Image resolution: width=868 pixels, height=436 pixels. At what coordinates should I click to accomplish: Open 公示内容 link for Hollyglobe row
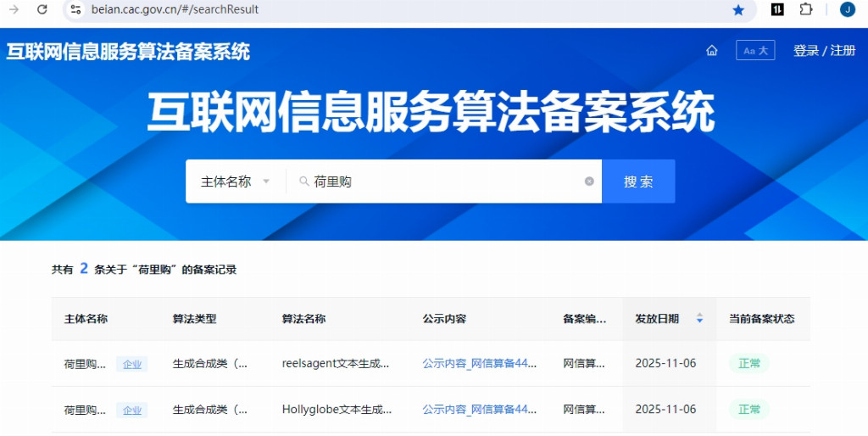[x=480, y=410]
